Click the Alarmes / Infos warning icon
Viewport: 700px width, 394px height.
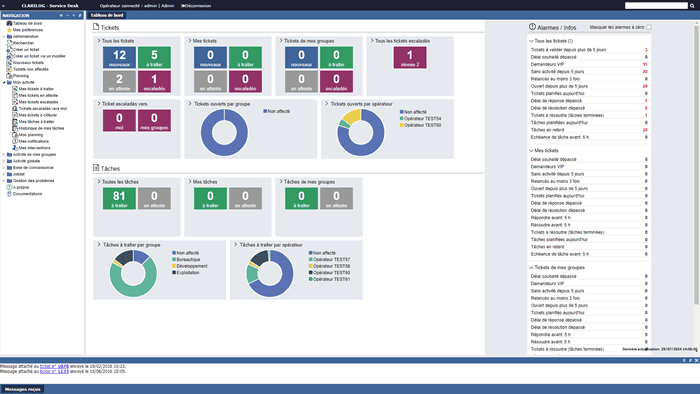[x=532, y=27]
